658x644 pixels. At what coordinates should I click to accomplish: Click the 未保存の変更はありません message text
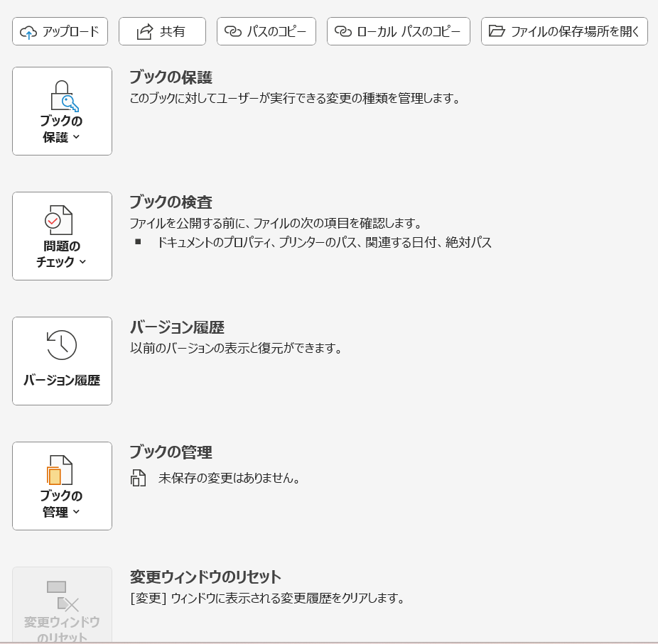click(230, 478)
